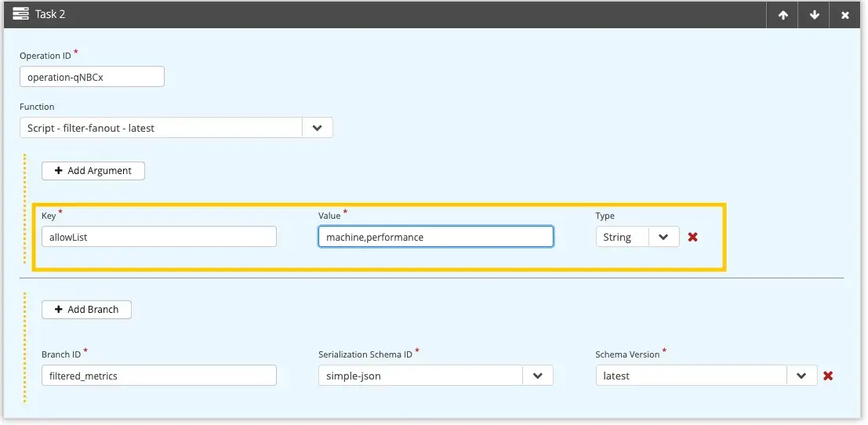Click the Branch ID label
The height and width of the screenshot is (425, 868).
tap(61, 354)
